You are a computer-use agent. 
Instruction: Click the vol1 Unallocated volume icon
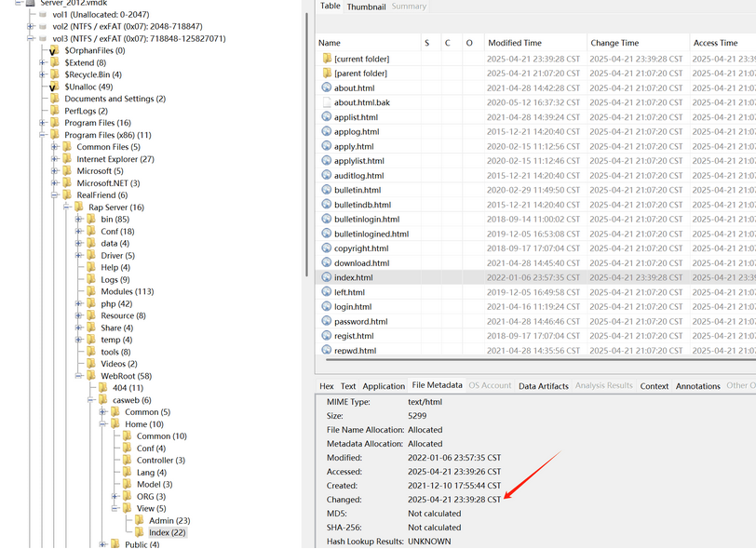[x=43, y=15]
